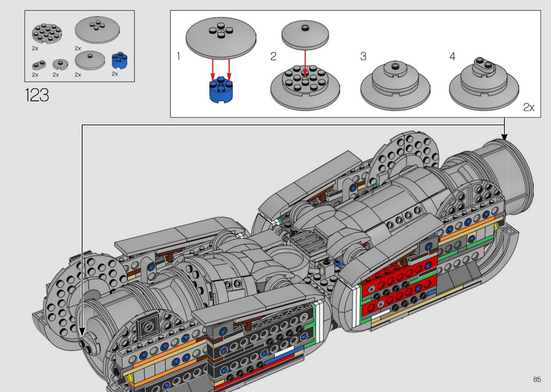Click sub-step number 1
This screenshot has width=551, height=392.
click(x=178, y=56)
